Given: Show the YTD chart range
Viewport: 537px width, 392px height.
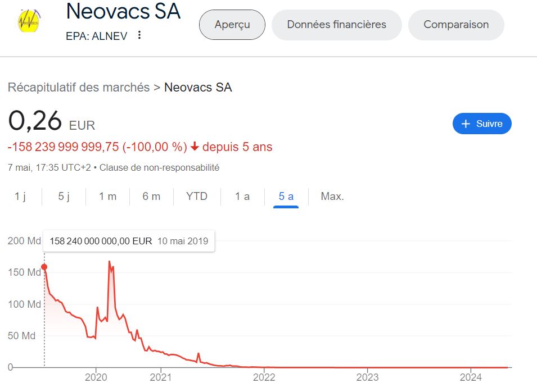Looking at the screenshot, I should pyautogui.click(x=197, y=196).
